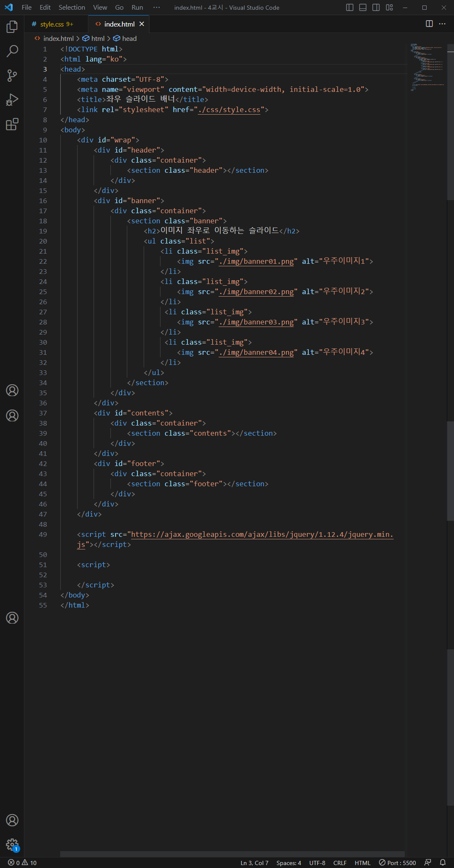The height and width of the screenshot is (868, 454).
Task: Split the editor to the right
Action: tap(429, 24)
